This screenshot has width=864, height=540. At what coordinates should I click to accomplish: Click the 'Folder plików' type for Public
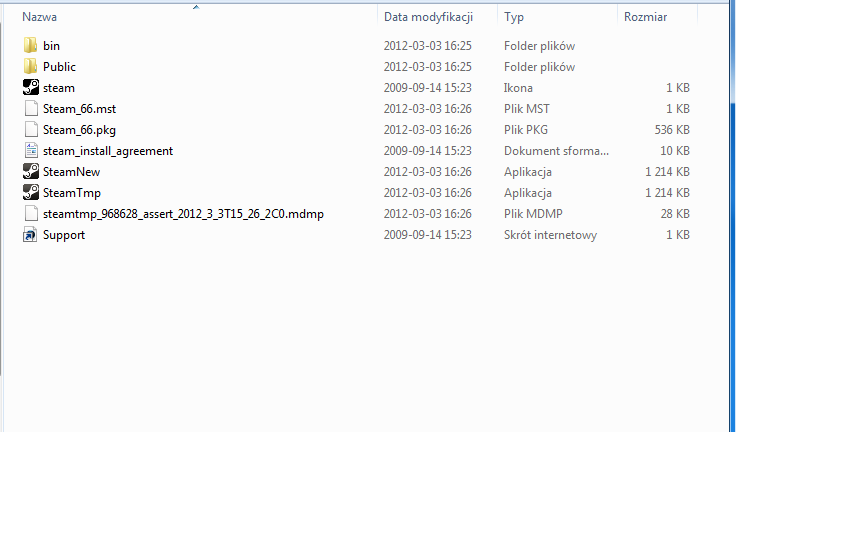[x=539, y=67]
